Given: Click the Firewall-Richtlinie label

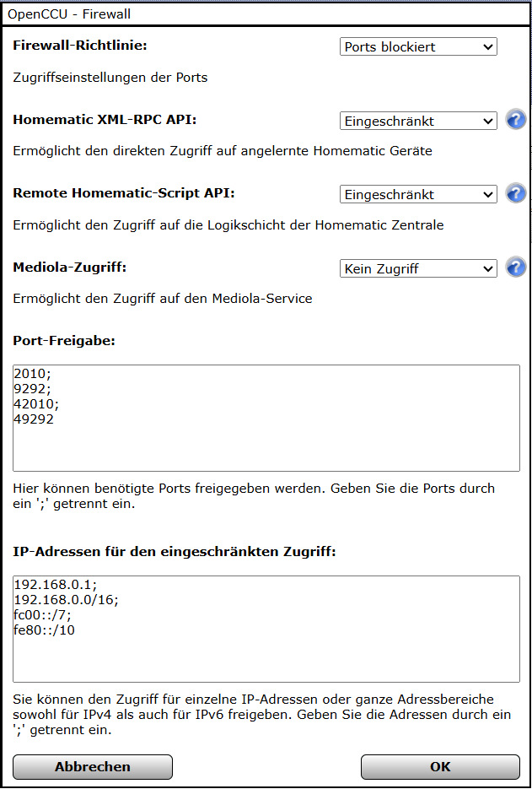Looking at the screenshot, I should coord(80,46).
